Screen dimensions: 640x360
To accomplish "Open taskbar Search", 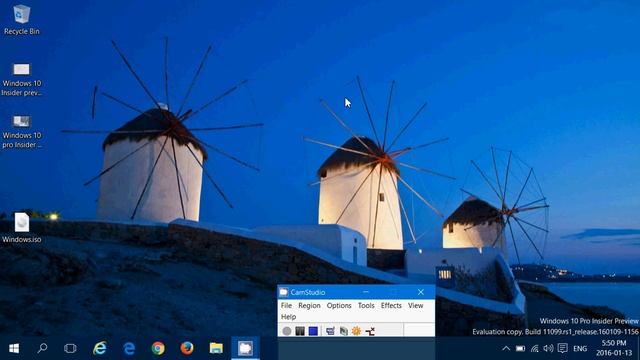I will (42, 348).
